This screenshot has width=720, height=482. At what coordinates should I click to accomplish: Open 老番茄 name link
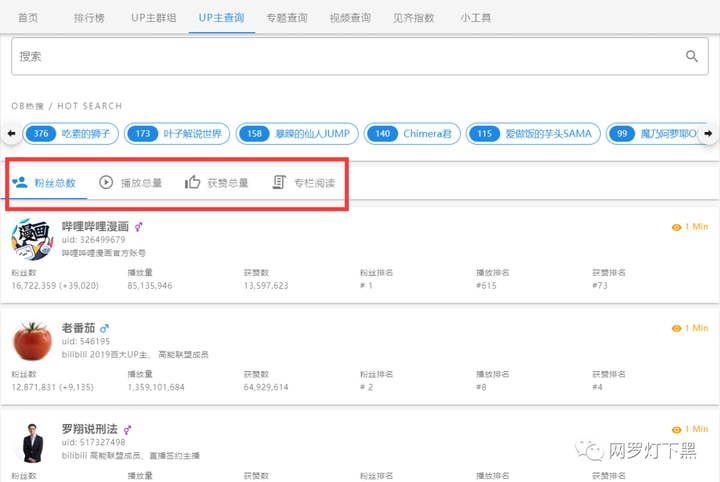tap(79, 328)
